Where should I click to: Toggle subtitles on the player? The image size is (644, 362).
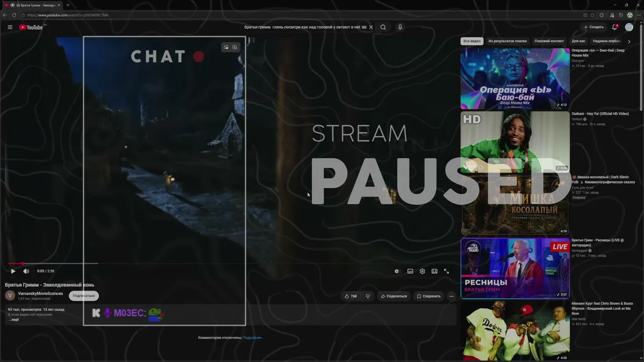click(410, 271)
